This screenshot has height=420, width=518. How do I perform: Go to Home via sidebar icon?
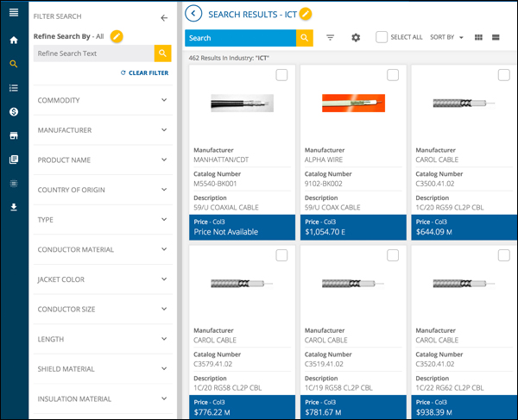click(x=14, y=41)
